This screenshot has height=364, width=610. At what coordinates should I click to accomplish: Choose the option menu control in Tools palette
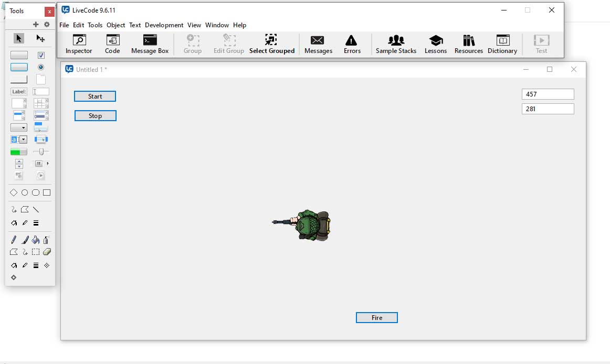click(19, 127)
